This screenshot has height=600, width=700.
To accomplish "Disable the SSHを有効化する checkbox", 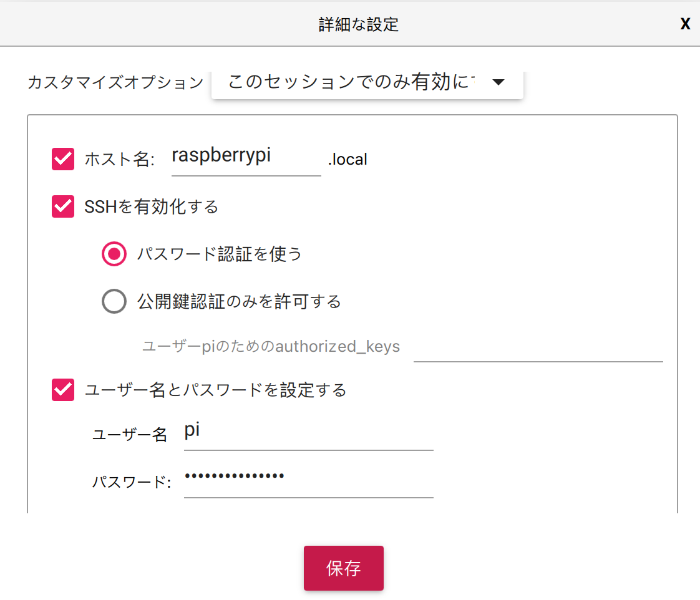I will [63, 206].
